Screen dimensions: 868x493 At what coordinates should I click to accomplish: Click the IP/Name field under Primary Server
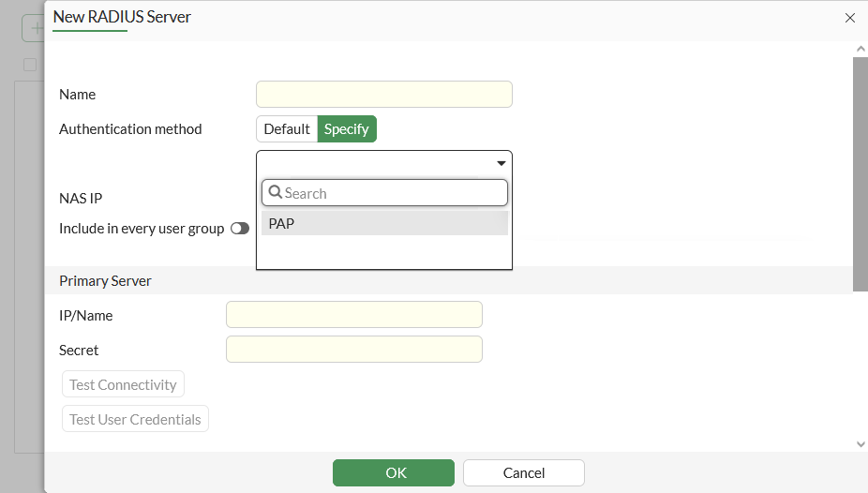click(x=353, y=315)
